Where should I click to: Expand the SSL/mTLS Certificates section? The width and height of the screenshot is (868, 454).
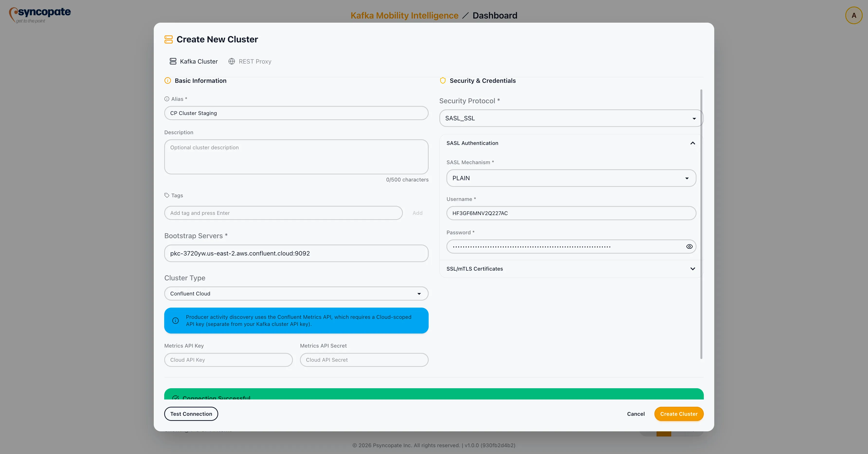point(692,269)
